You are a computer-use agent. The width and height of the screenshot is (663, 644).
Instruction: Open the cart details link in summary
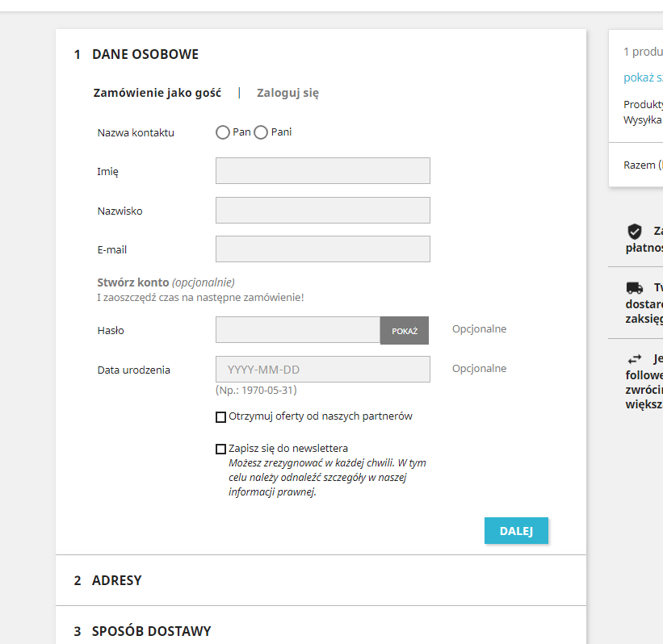coord(644,78)
